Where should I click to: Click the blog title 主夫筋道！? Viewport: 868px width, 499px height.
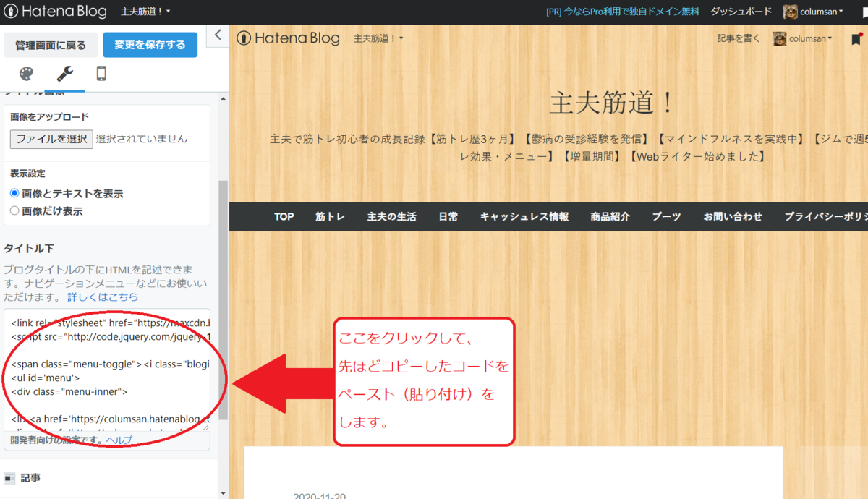[612, 103]
